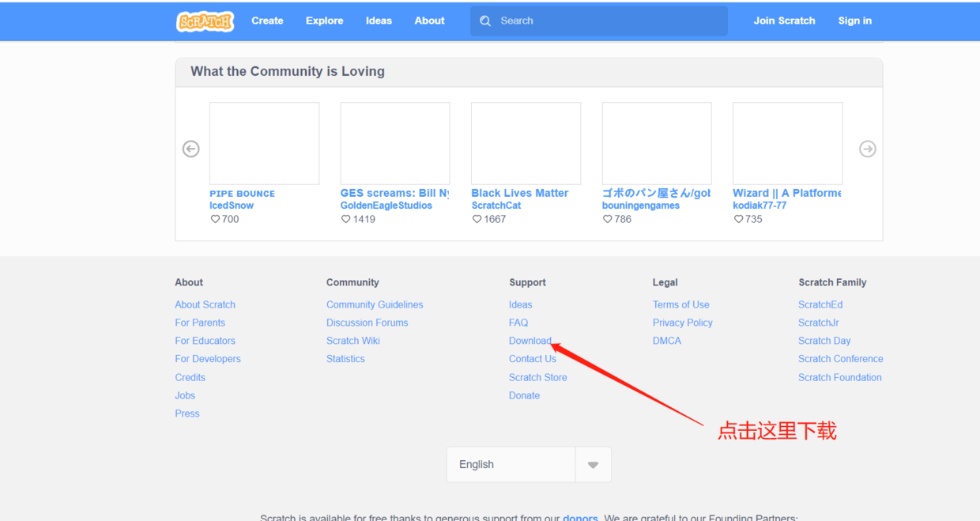Open Discussion Forums link

tap(367, 323)
